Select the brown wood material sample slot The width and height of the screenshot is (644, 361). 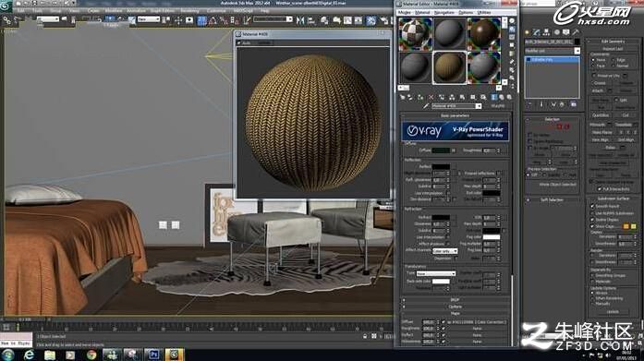(x=484, y=34)
